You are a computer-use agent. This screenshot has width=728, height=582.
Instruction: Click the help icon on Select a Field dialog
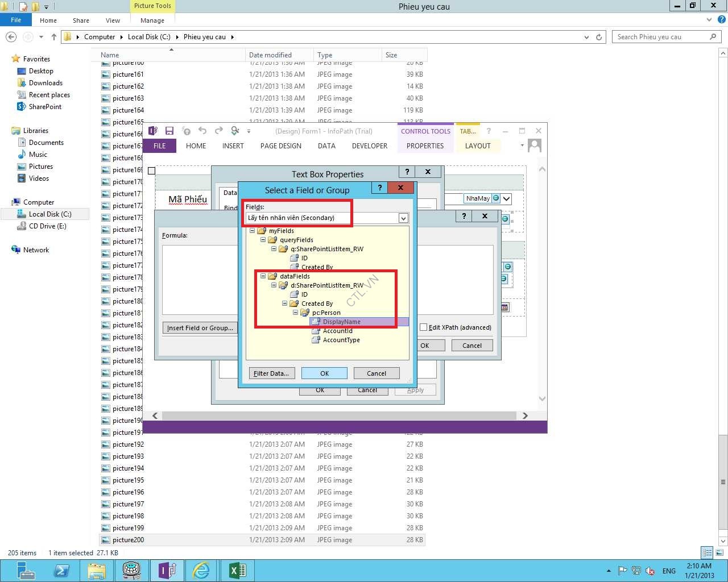379,188
